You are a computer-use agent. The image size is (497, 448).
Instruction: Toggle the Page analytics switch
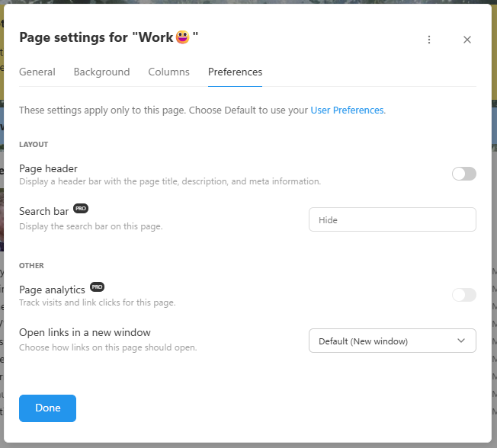tap(463, 295)
